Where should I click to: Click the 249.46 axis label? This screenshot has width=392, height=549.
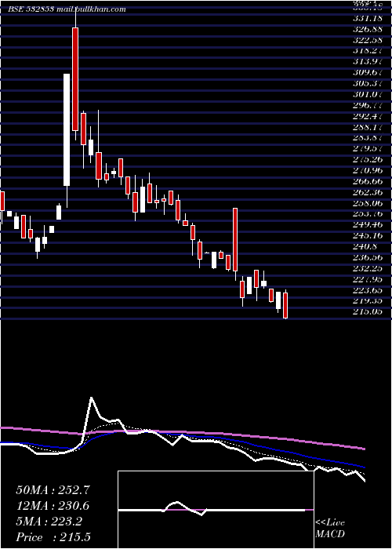tap(368, 225)
